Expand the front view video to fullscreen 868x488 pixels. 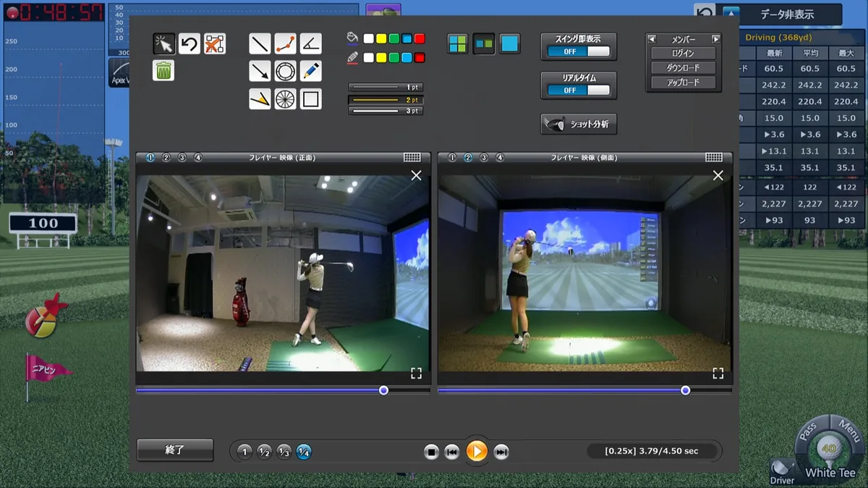click(416, 373)
